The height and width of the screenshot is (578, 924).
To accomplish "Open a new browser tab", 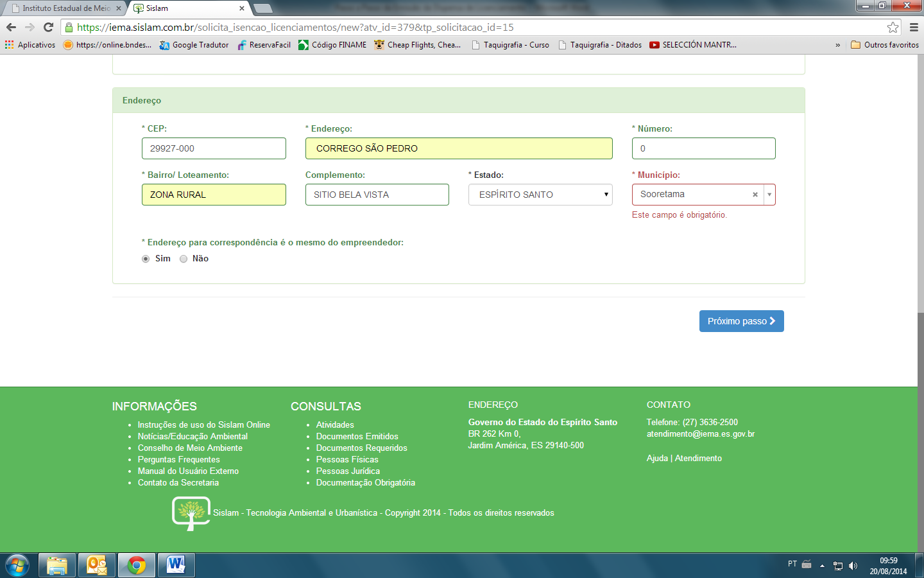I will point(263,8).
